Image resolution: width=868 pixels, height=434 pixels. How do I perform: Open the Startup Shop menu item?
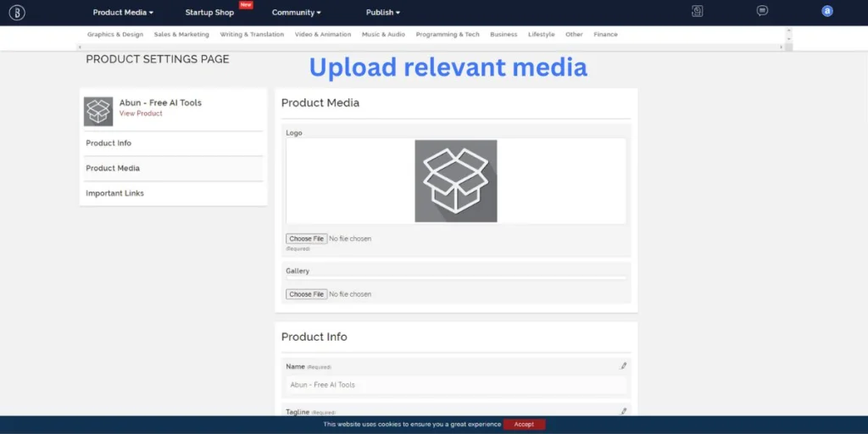pos(210,12)
